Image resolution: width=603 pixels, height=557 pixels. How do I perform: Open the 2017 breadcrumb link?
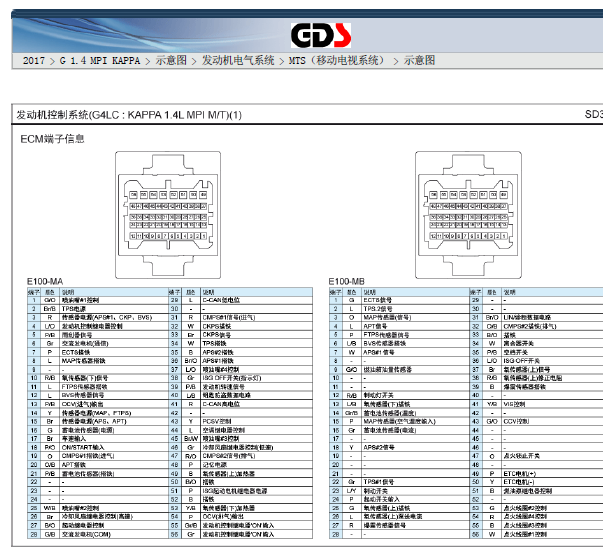[x=33, y=61]
